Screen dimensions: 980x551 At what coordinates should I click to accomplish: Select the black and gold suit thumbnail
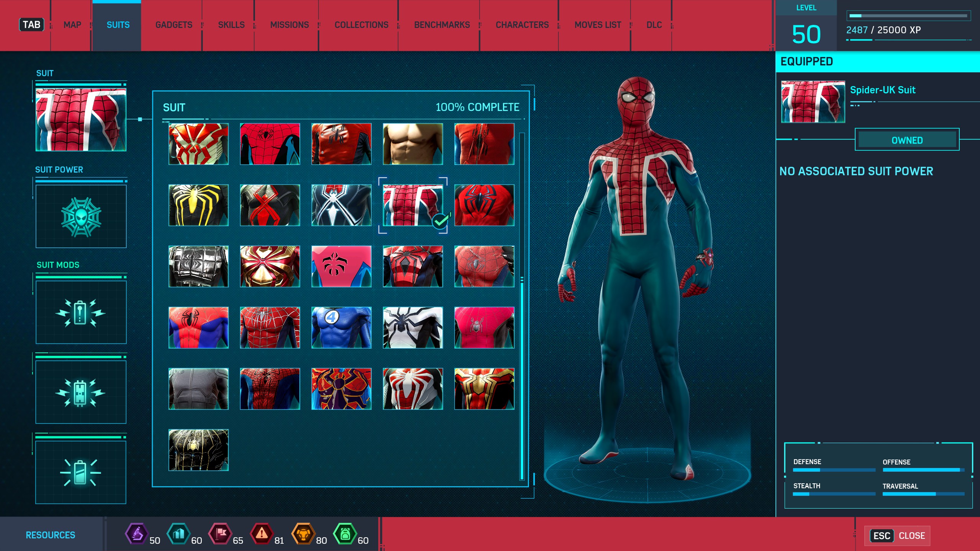coord(198,450)
